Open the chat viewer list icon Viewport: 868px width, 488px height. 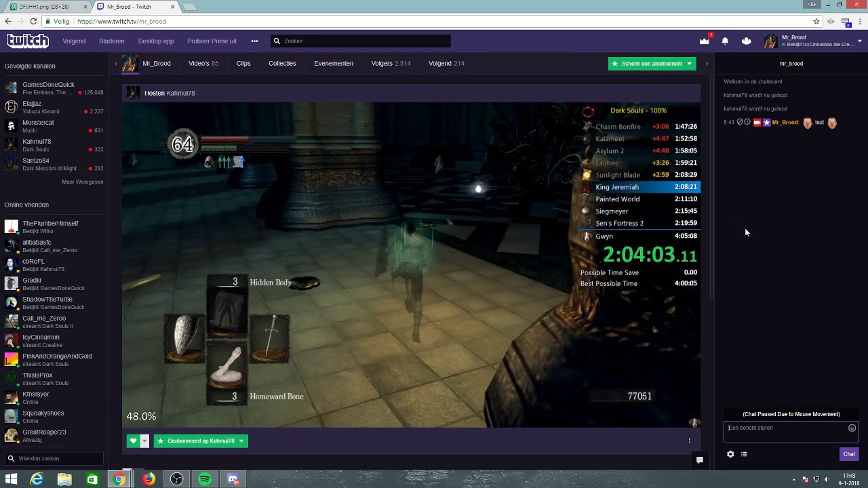pyautogui.click(x=744, y=454)
